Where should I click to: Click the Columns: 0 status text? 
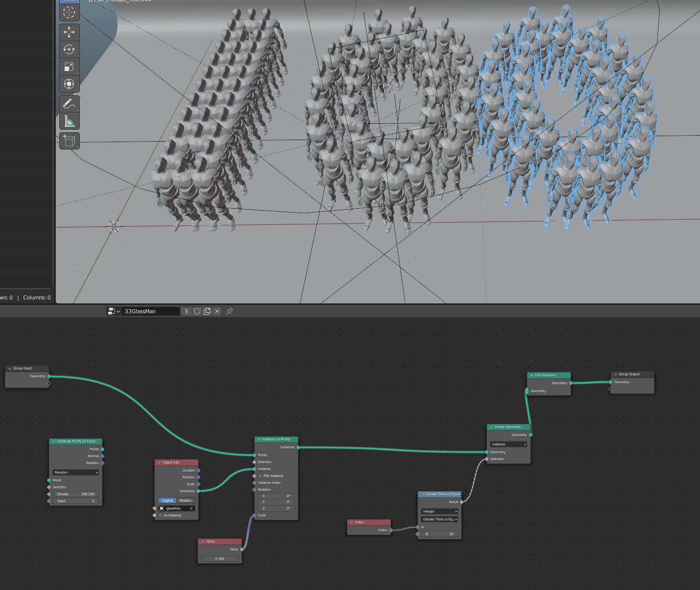37,297
